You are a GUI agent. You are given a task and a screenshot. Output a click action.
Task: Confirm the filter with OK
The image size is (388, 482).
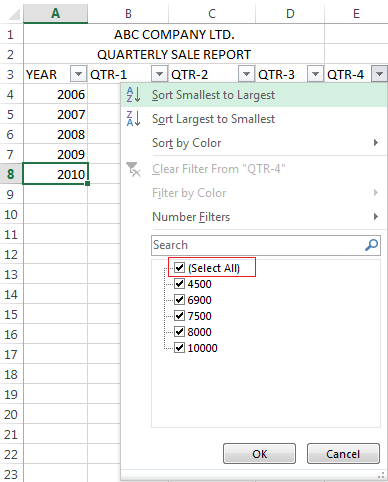click(259, 454)
